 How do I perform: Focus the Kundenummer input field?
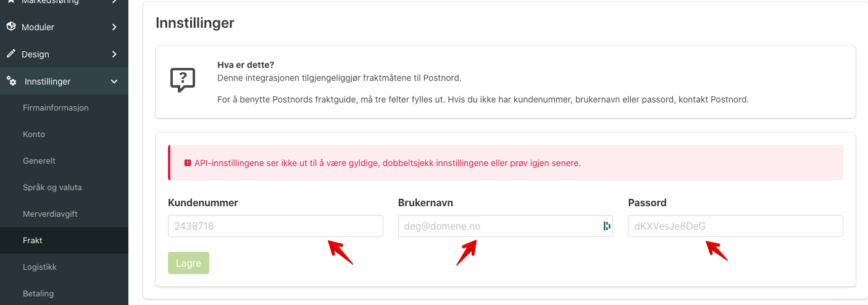(275, 226)
